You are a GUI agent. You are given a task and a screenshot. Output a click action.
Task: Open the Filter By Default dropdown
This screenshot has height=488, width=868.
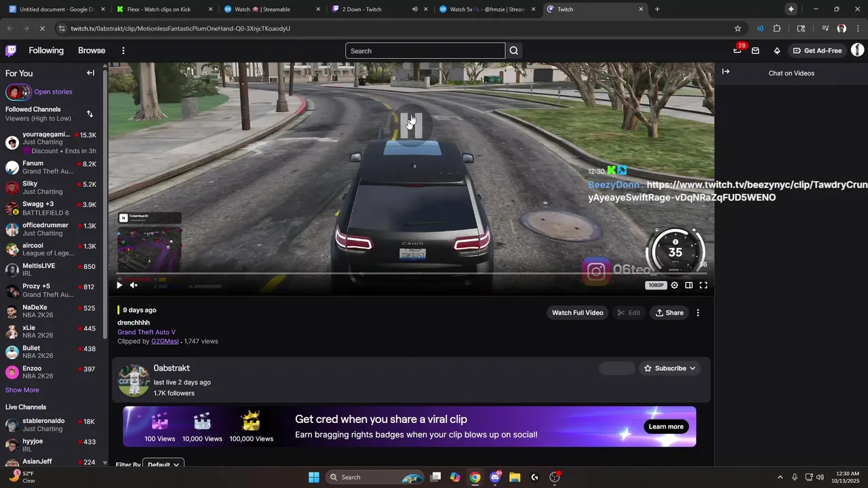(163, 464)
